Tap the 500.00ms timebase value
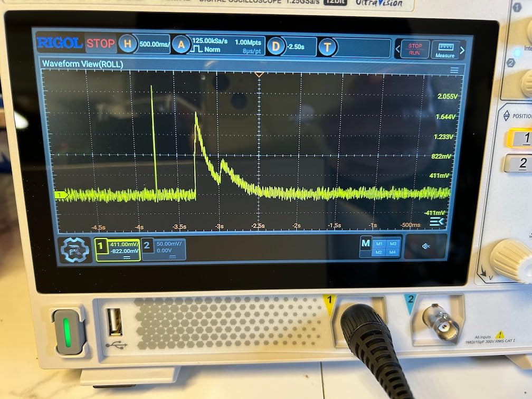 point(154,44)
